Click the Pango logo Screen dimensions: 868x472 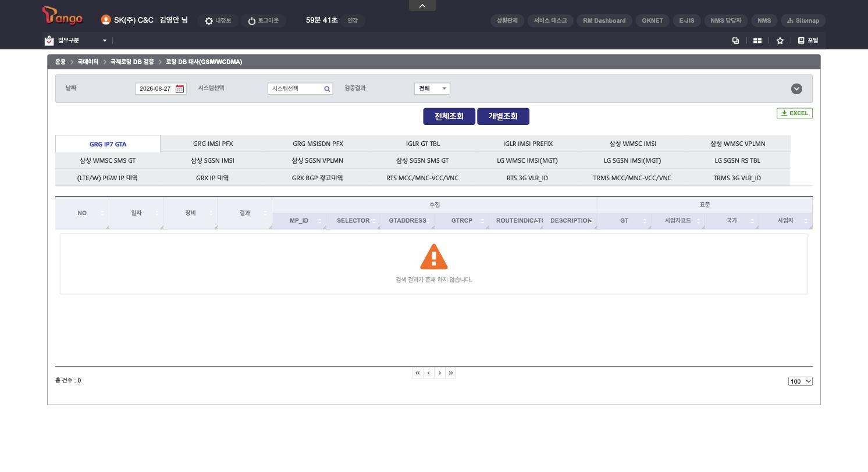click(x=63, y=16)
